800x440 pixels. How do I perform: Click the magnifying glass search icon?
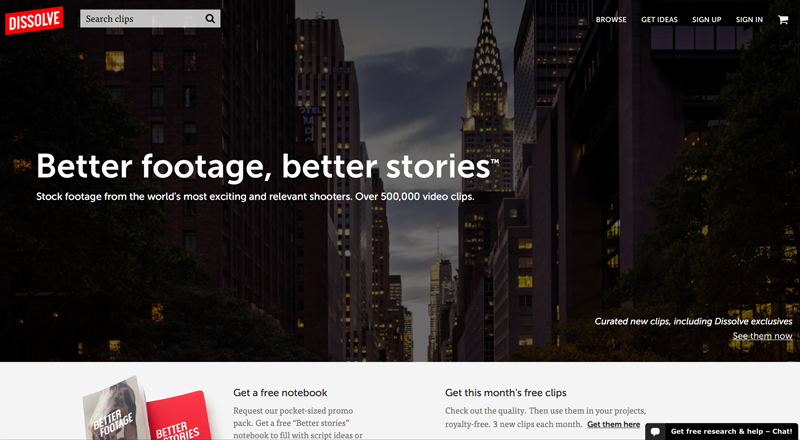pyautogui.click(x=210, y=19)
